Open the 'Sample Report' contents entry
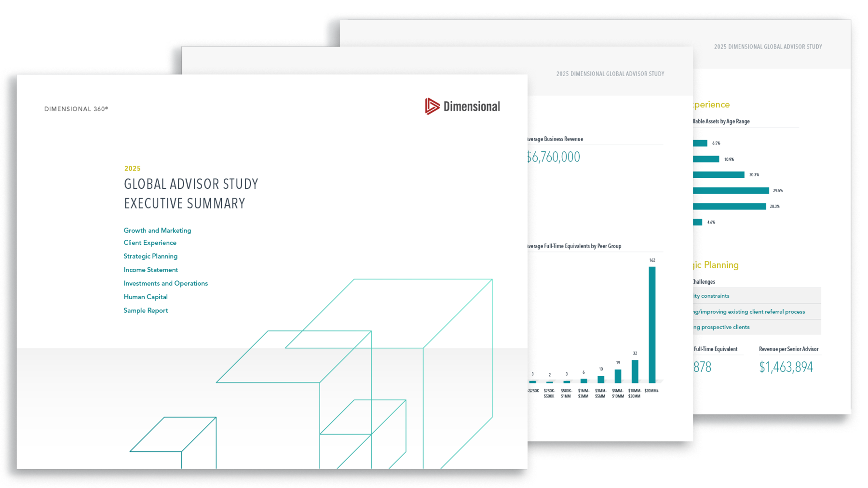Image resolution: width=868 pixels, height=488 pixels. [146, 310]
